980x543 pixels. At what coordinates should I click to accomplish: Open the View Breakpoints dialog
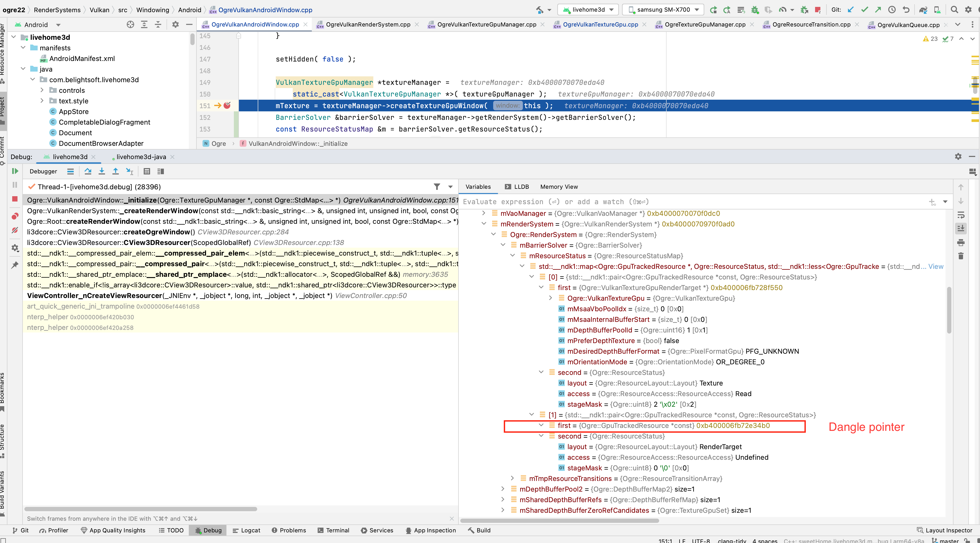click(15, 216)
